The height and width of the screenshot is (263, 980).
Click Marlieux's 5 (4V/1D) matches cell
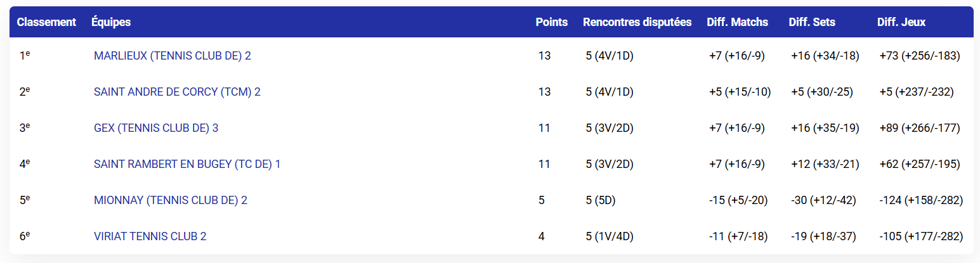tap(610, 56)
